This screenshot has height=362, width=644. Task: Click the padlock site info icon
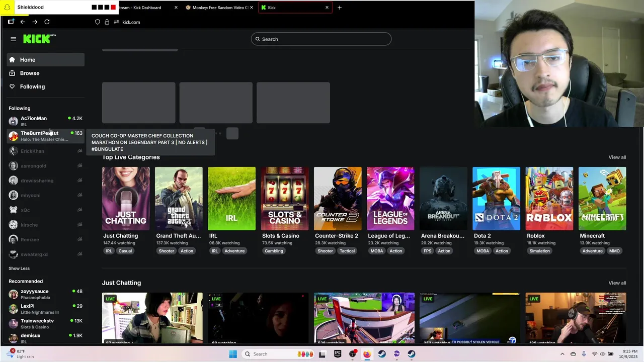(107, 22)
